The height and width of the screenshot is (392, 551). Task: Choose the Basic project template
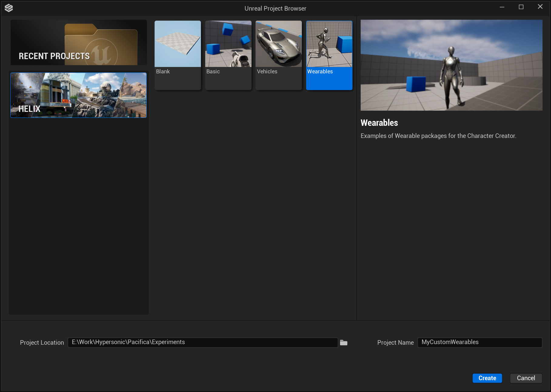pyautogui.click(x=228, y=55)
